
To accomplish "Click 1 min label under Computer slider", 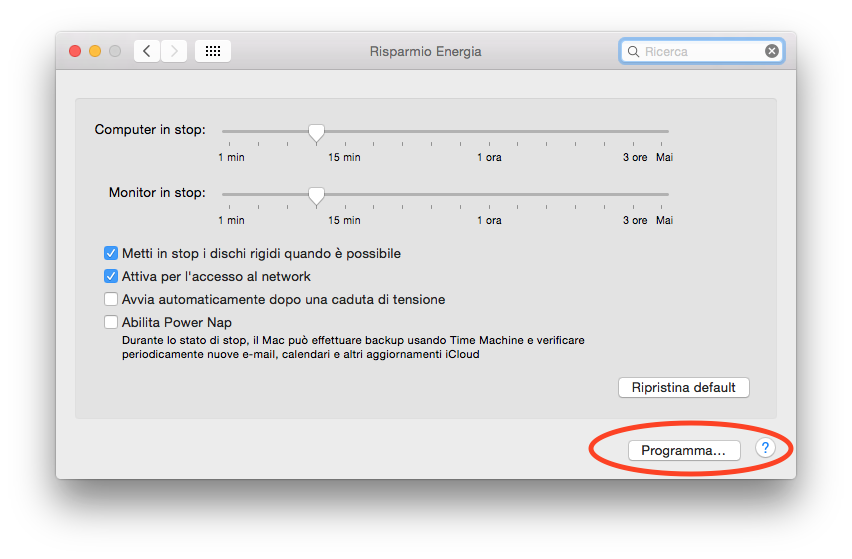I will click(231, 157).
